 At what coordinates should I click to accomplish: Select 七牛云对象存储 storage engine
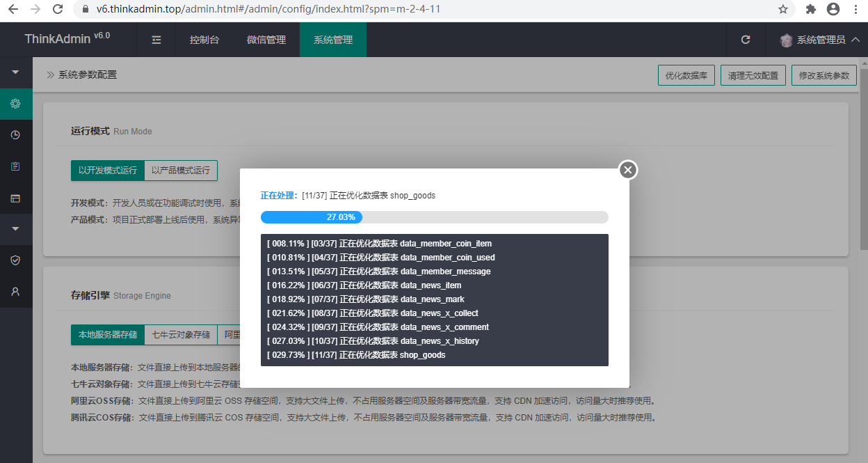point(179,334)
